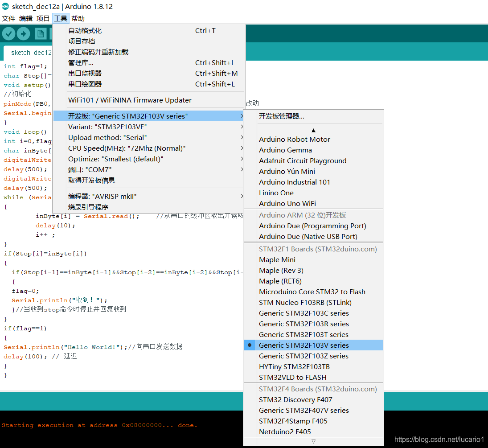Click checked Generic STM32F103V series board
488x448 pixels.
click(313, 345)
